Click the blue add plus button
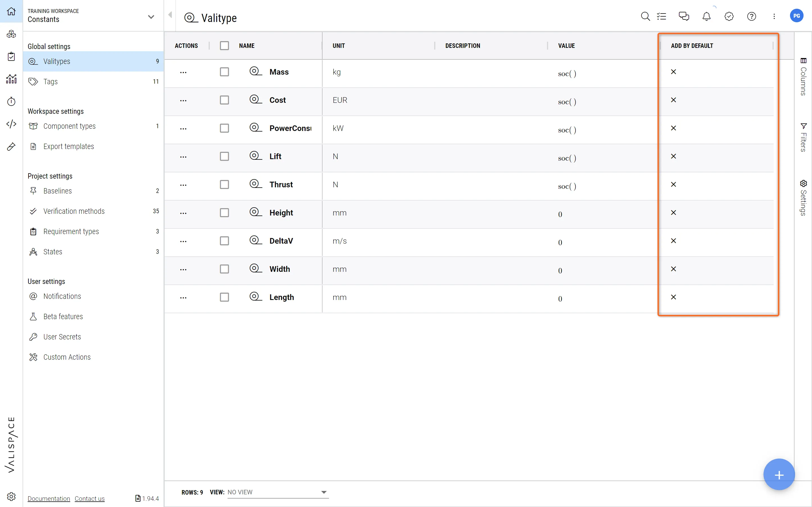This screenshot has width=812, height=507. pyautogui.click(x=779, y=475)
